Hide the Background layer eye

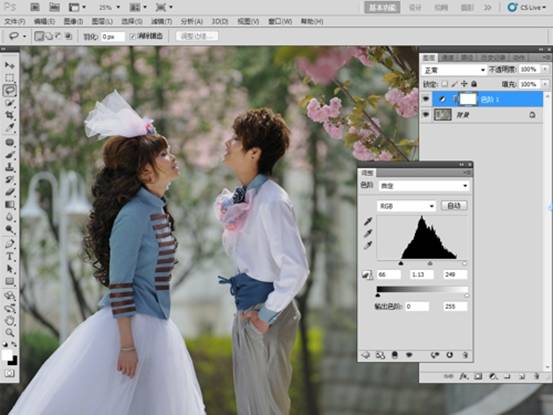[x=426, y=115]
